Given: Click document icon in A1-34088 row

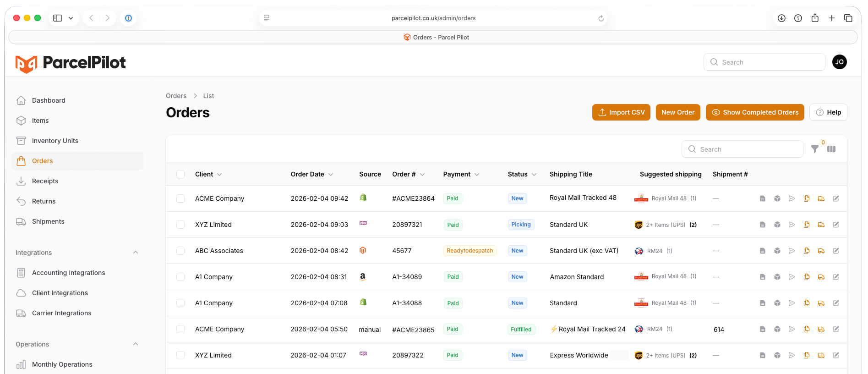Looking at the screenshot, I should click(763, 303).
